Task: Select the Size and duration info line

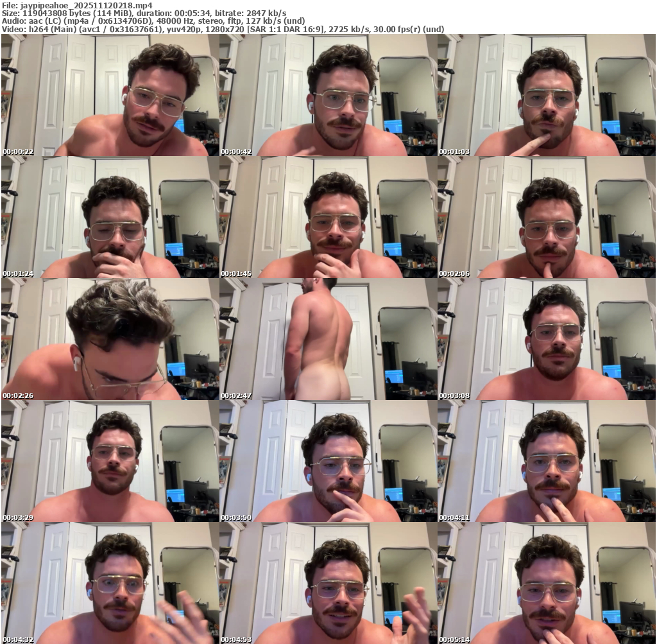Action: tap(144, 13)
